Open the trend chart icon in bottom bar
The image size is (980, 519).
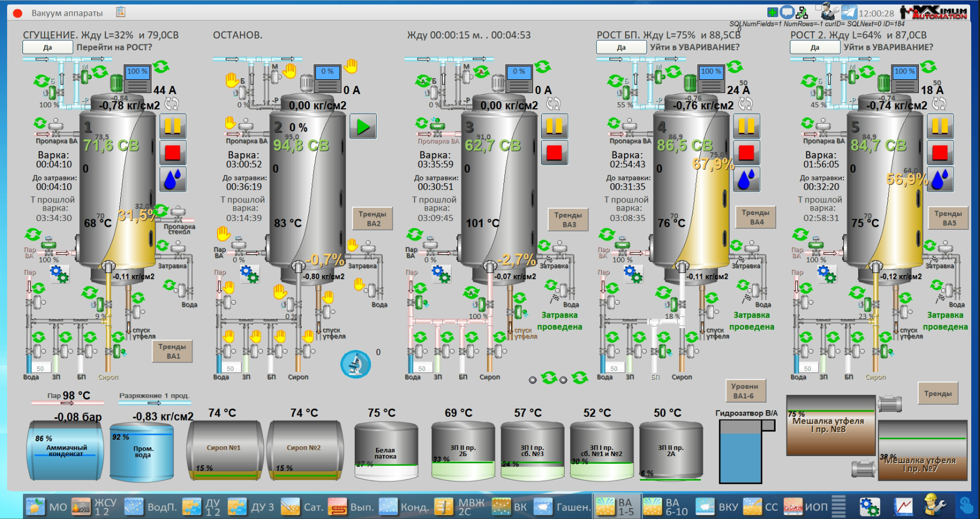[x=903, y=506]
